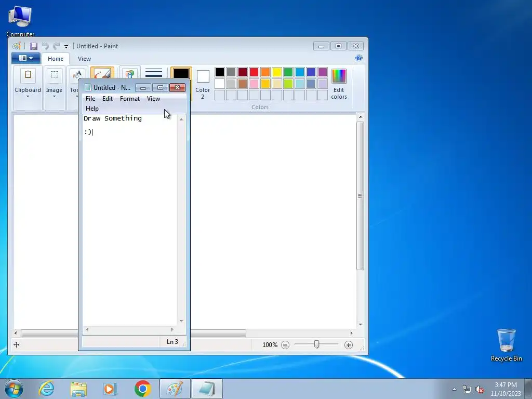The height and width of the screenshot is (399, 532).
Task: Pick the white palette swatch
Action: (220, 84)
